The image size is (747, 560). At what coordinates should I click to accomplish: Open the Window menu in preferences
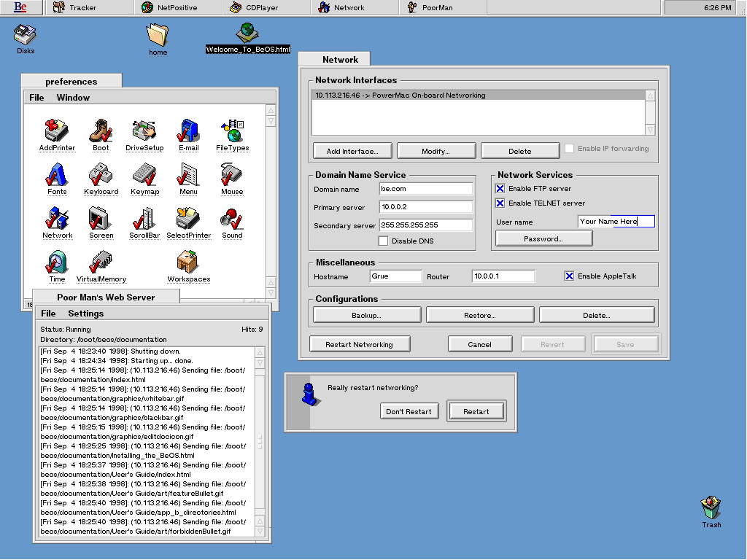pyautogui.click(x=73, y=98)
